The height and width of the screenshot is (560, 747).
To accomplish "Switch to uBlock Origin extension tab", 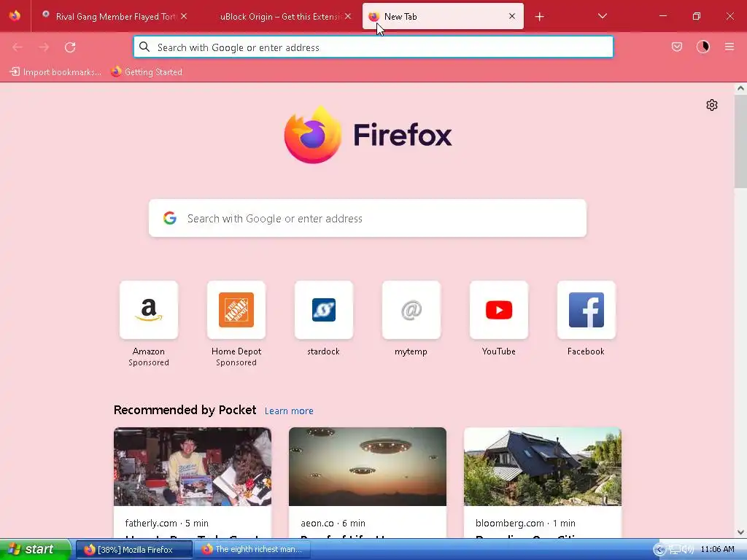I will 281,16.
